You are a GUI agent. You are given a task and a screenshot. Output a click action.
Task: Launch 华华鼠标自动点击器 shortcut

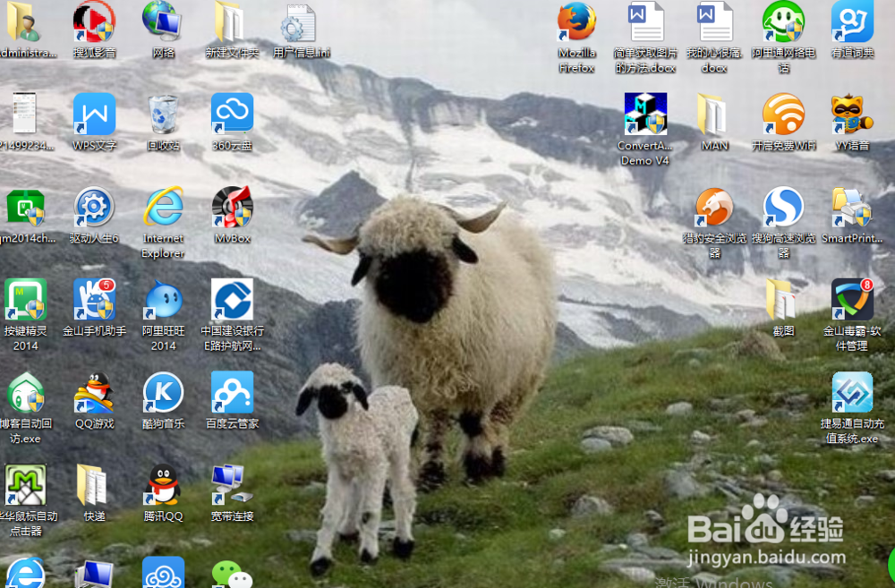click(x=26, y=485)
